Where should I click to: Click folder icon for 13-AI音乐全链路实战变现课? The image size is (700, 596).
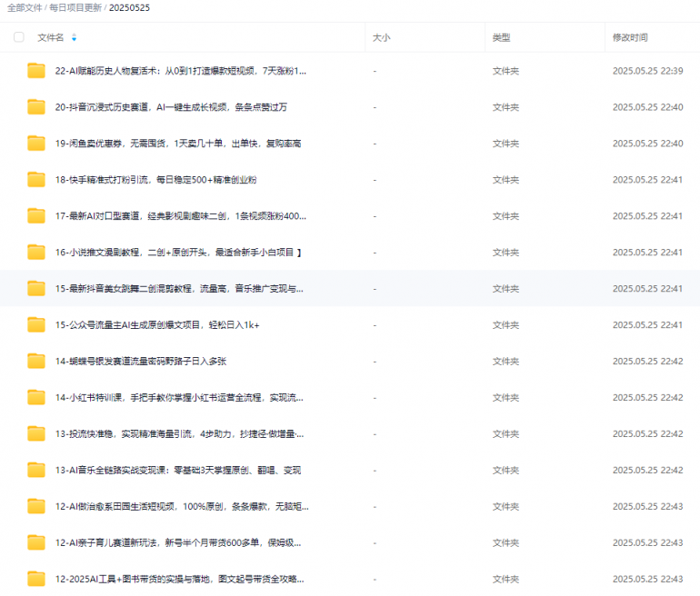click(36, 471)
